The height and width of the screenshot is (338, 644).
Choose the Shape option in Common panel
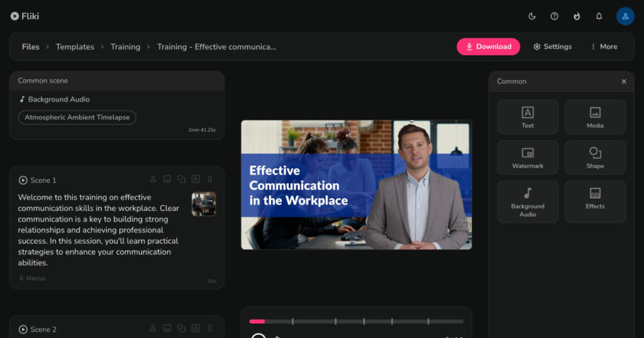point(595,157)
